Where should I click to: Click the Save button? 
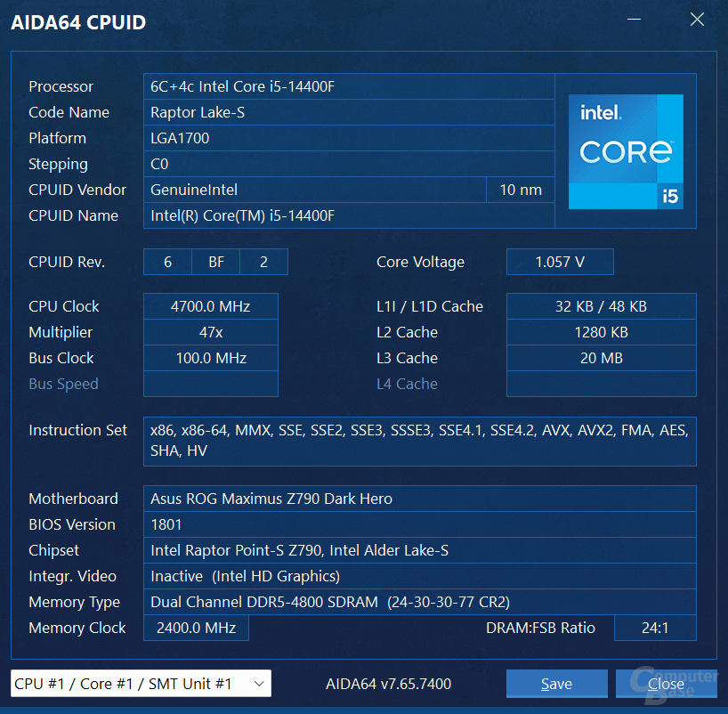point(556,683)
